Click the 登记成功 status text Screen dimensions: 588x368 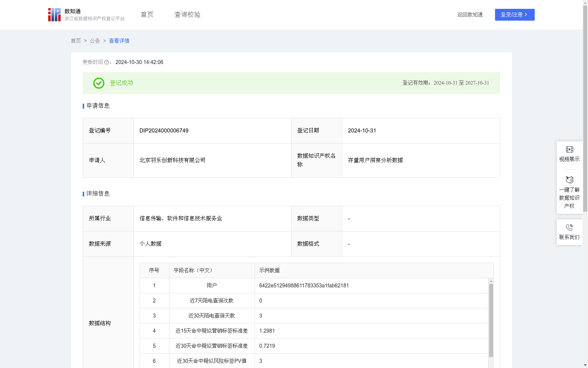click(x=121, y=83)
